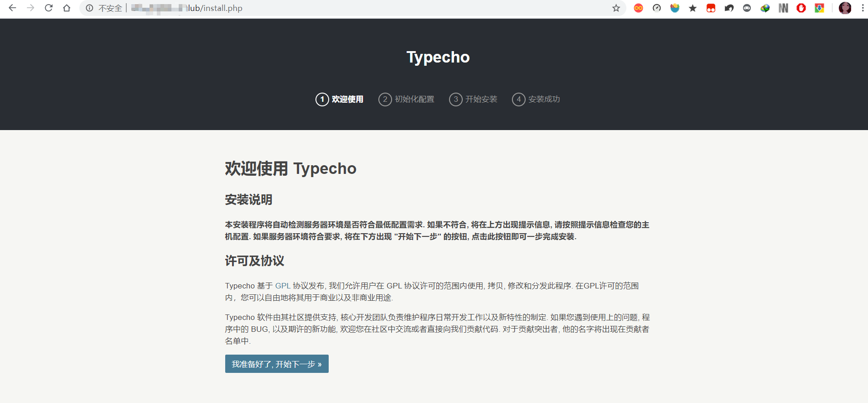Open the Chrome download arrow extension
Viewport: 868px width, 403px height.
[819, 8]
